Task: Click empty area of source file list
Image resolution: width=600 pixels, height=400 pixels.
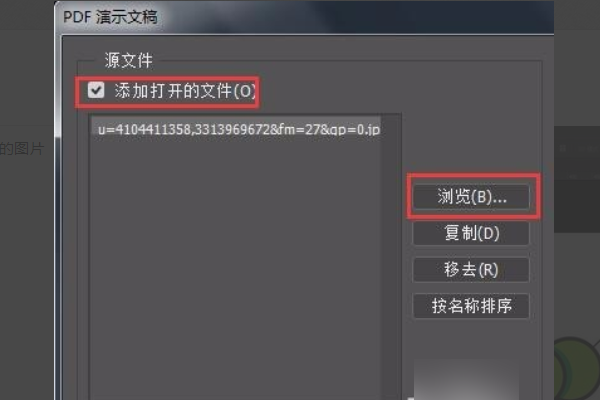Action: pyautogui.click(x=236, y=268)
